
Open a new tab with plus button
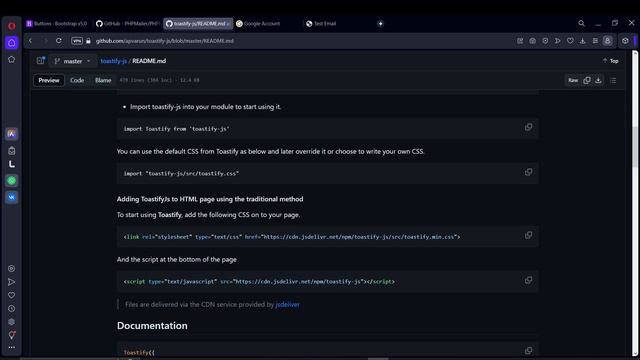click(x=380, y=24)
